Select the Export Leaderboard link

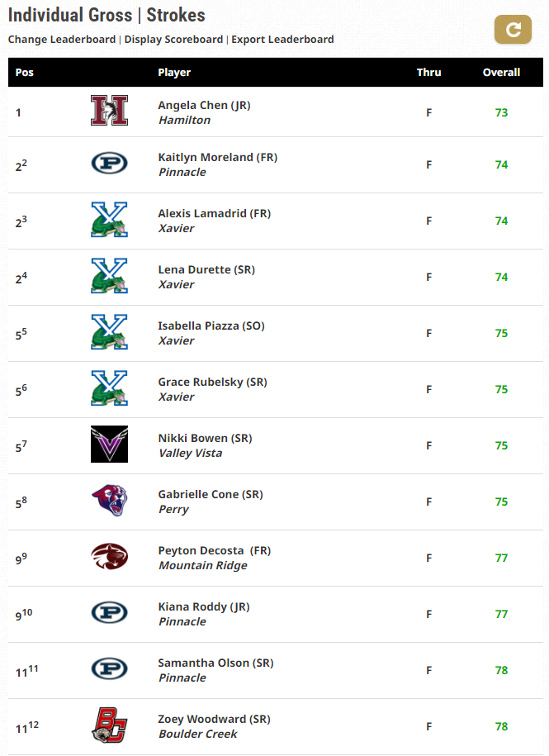coord(282,40)
